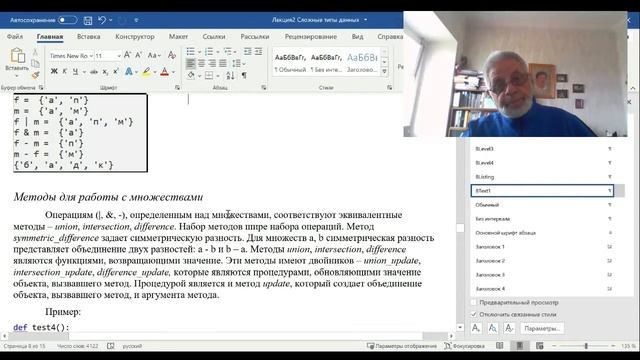Viewport: 640px width, 360px height.
Task: Apply the Обычный style from ribbon gallery
Action: [290, 63]
